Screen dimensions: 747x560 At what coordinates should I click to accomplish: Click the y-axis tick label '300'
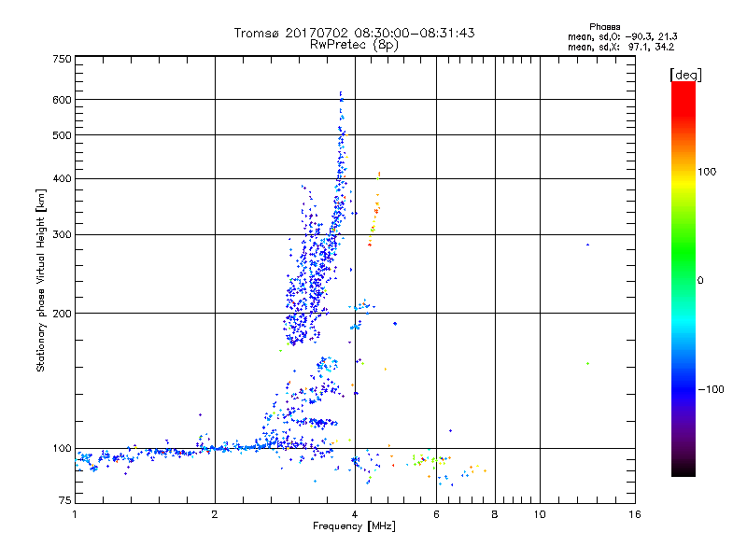pyautogui.click(x=62, y=235)
